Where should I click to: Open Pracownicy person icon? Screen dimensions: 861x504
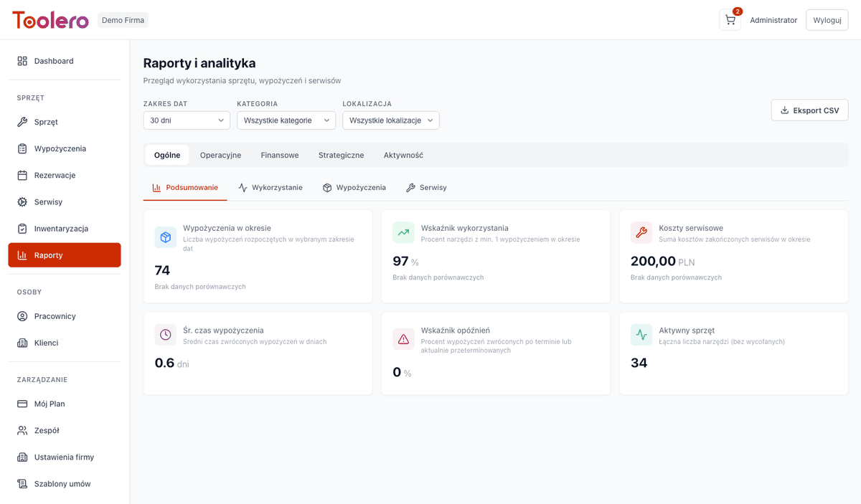tap(22, 316)
